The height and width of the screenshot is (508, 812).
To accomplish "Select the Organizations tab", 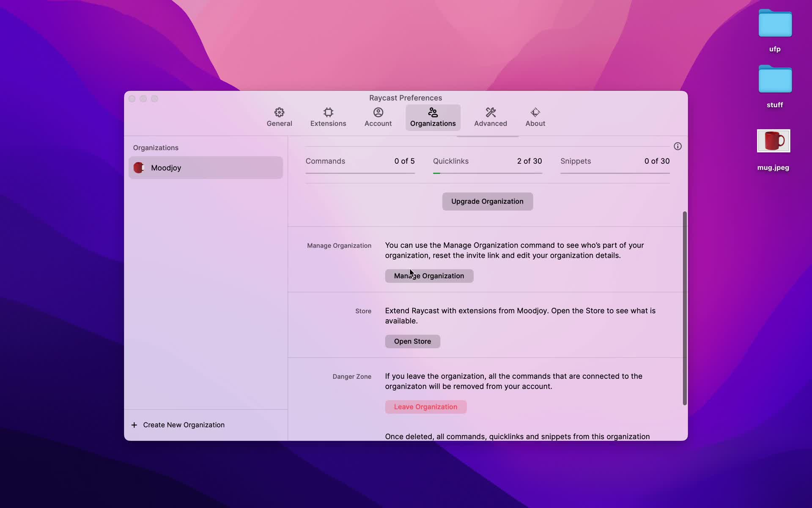I will [433, 117].
